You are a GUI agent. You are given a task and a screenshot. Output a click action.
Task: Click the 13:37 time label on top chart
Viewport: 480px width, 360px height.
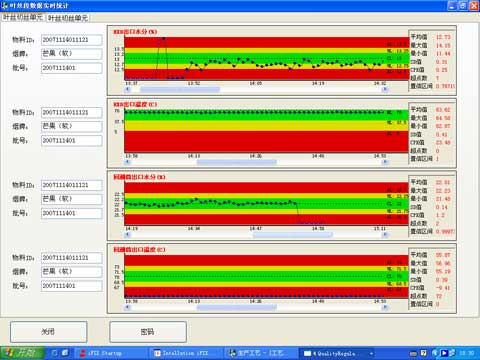(x=131, y=83)
